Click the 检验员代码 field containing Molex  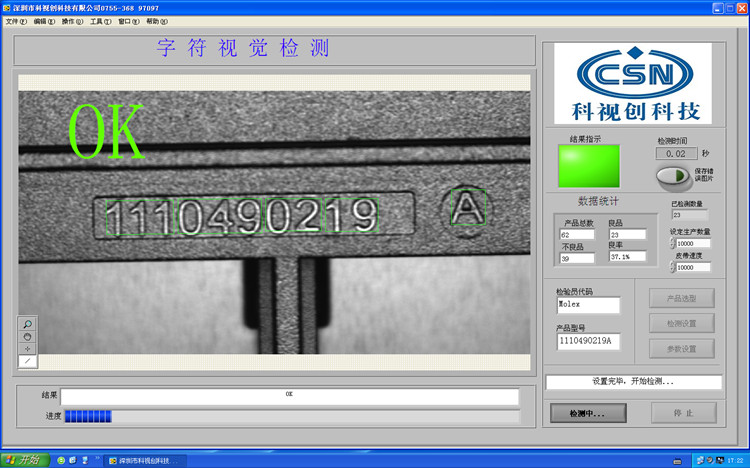click(588, 305)
